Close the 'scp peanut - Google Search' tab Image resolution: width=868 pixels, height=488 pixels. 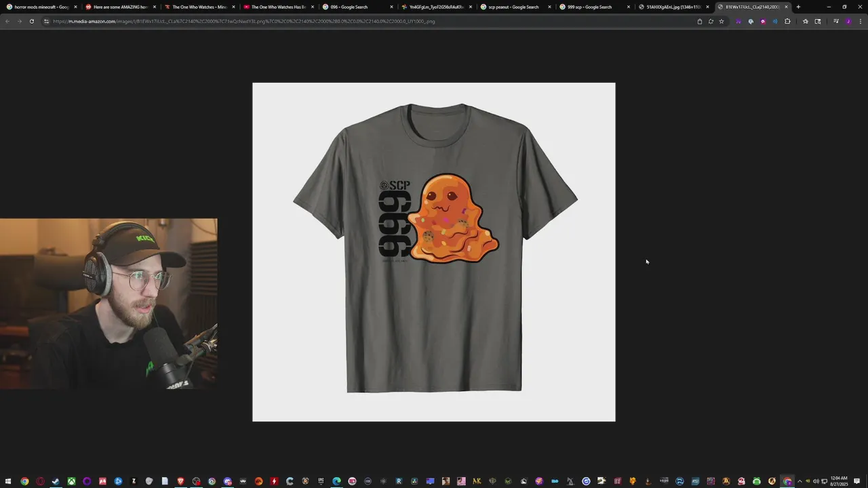[549, 7]
